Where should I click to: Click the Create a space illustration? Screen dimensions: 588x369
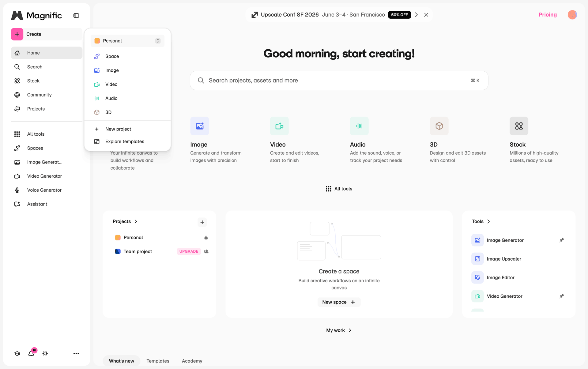pos(339,241)
